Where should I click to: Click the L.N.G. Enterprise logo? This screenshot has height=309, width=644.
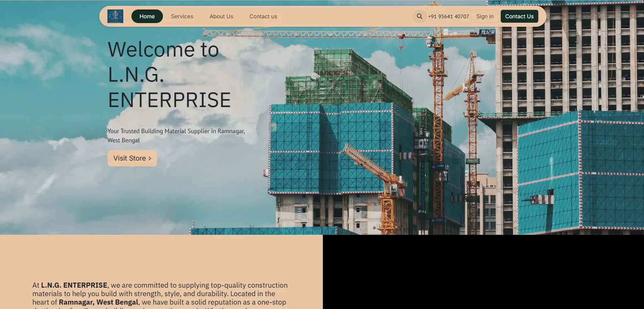(x=115, y=16)
